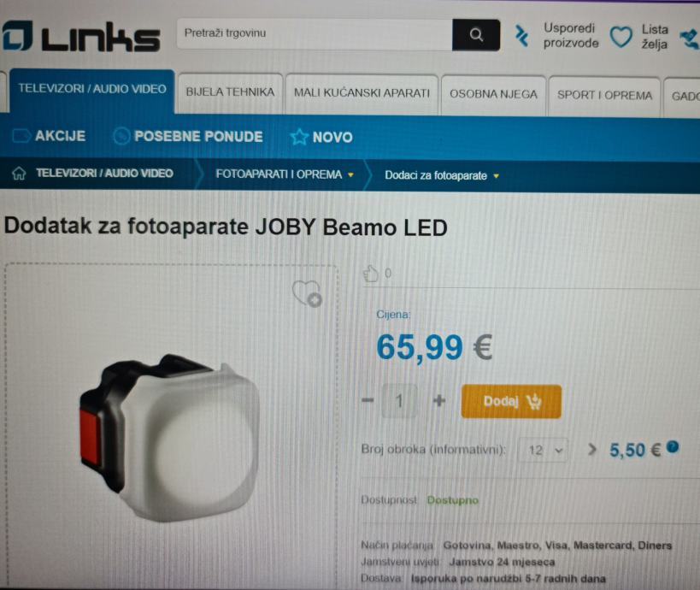Screen dimensions: 700x590
Task: Click the JOBY Beamo LED product image
Action: (169, 438)
